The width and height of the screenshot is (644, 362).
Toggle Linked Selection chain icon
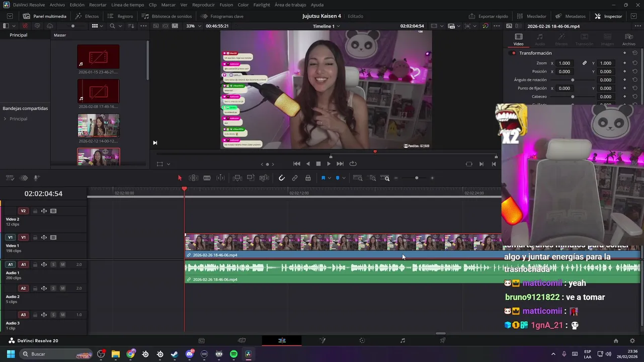(295, 178)
